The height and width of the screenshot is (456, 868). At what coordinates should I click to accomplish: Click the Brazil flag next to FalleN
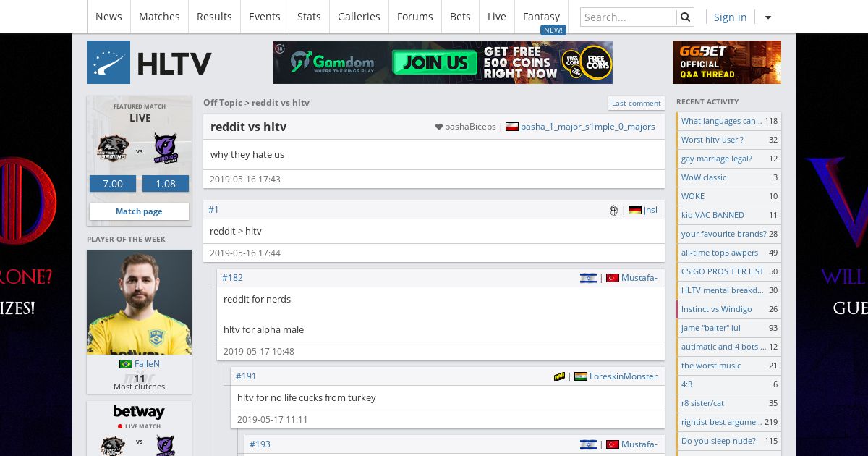(126, 364)
